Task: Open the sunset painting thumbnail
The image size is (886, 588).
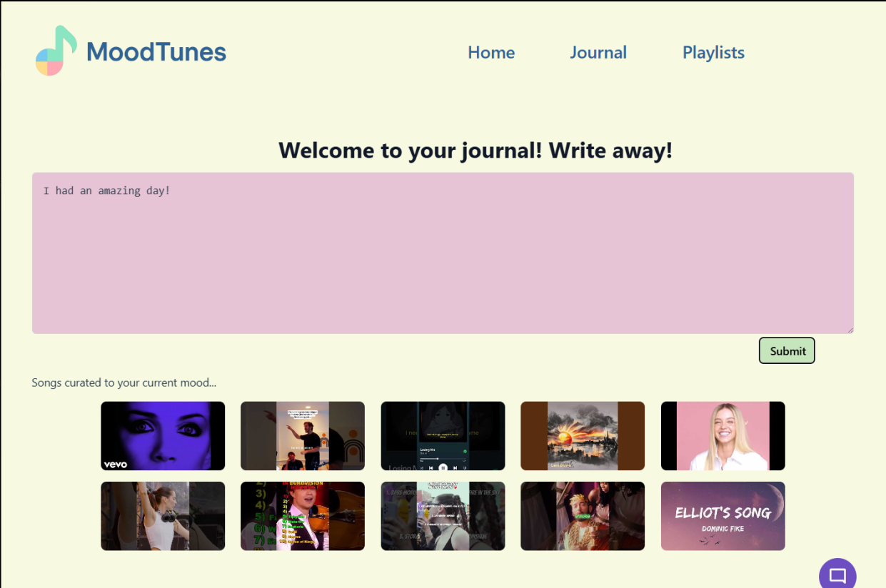Action: click(x=583, y=436)
